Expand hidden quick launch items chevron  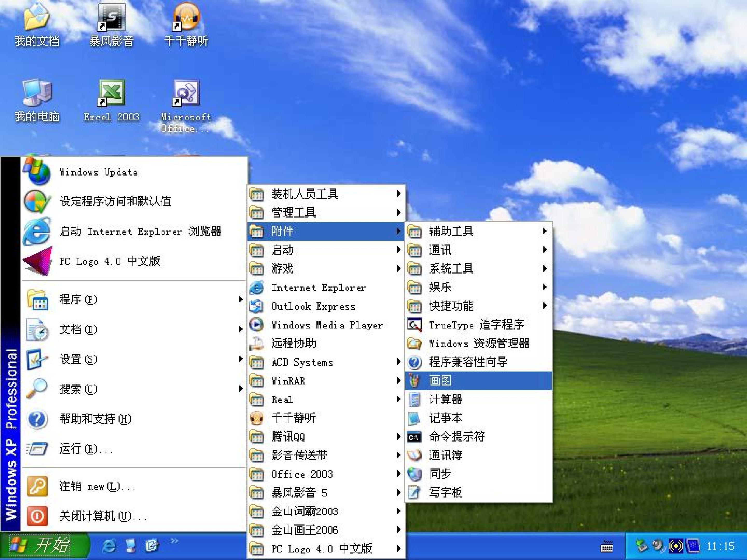pos(174,541)
